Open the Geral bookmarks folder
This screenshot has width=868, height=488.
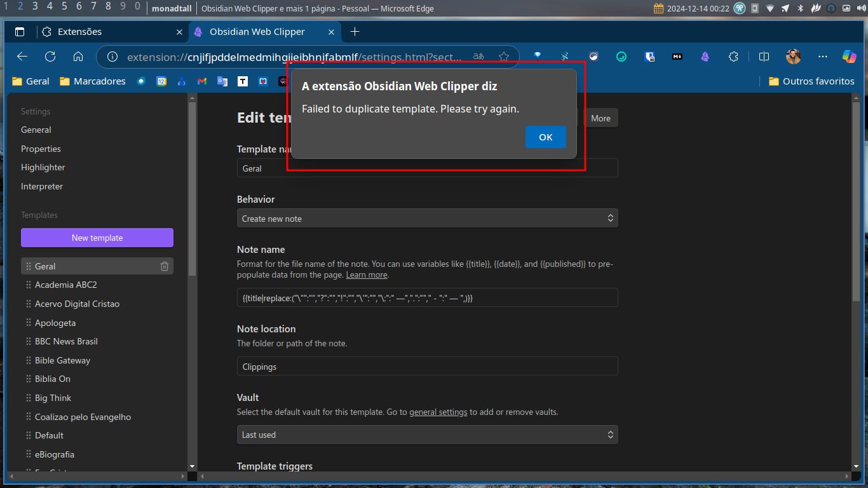tap(31, 81)
